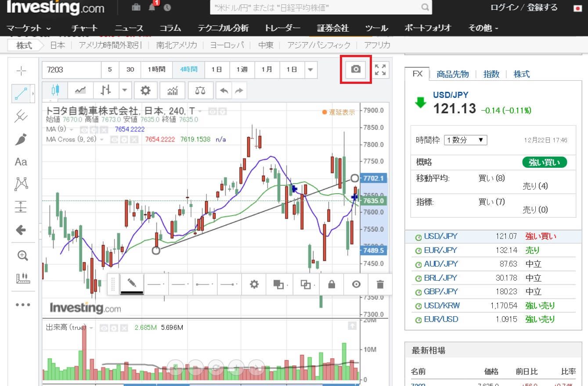
Task: Expand the マーケット menu
Action: [x=29, y=28]
